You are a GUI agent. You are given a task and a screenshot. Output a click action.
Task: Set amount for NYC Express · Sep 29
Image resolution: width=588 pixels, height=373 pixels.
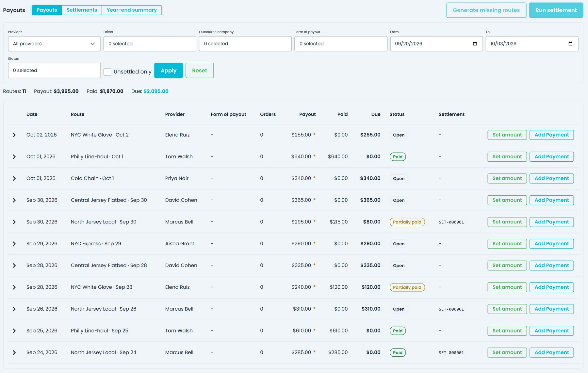click(x=507, y=244)
